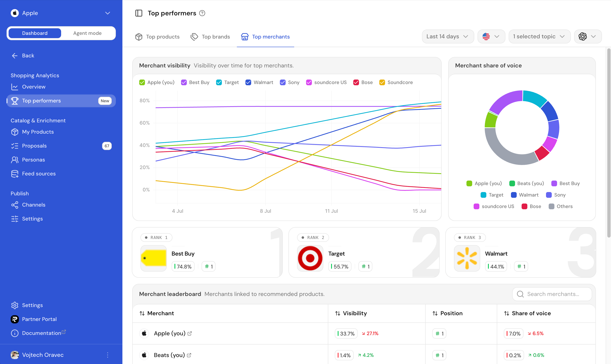Toggle the Apple (you) chart checkbox
The height and width of the screenshot is (364, 611).
pos(142,82)
